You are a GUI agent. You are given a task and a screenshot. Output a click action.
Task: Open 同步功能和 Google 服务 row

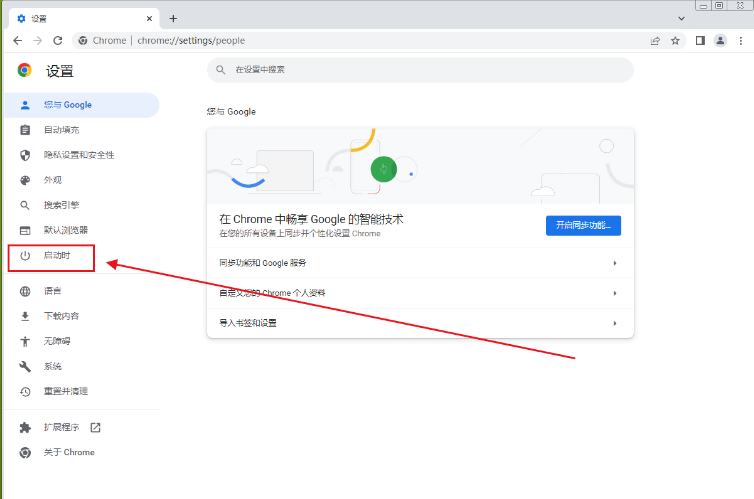(420, 263)
